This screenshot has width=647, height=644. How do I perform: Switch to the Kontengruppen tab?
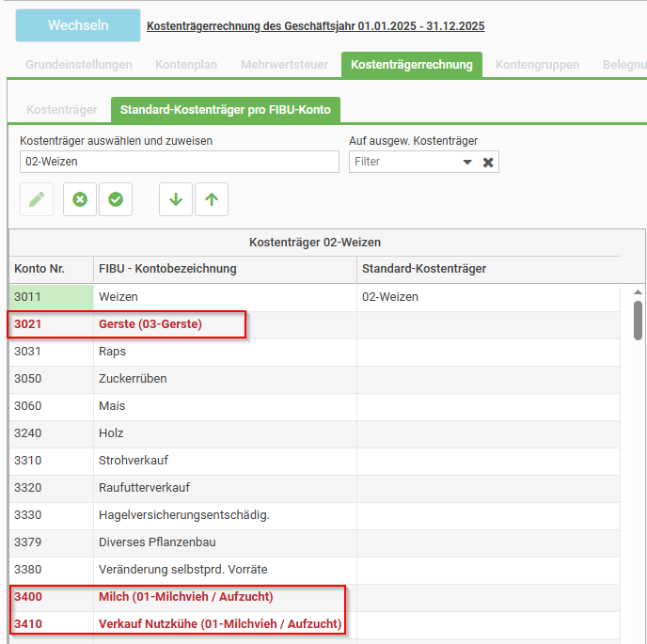pos(537,64)
